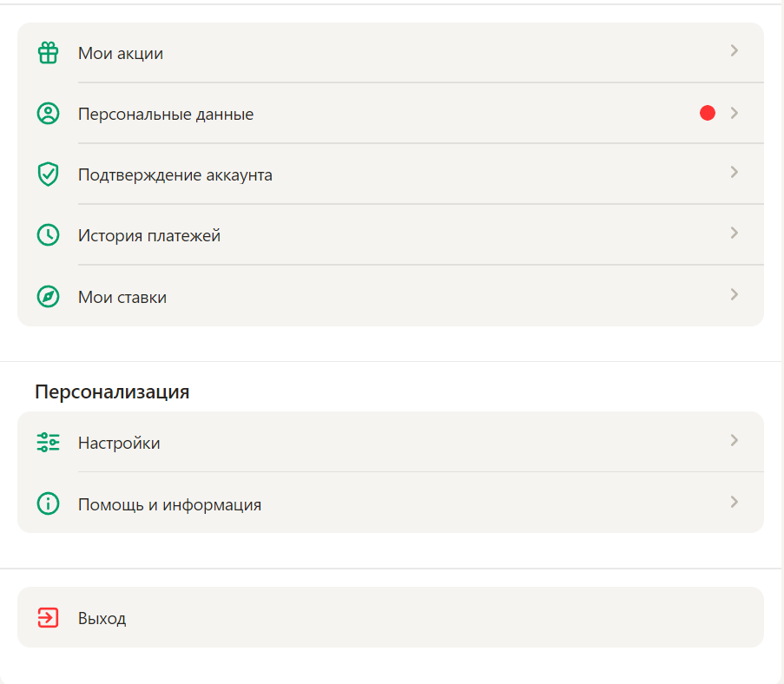
Task: Open the Мои акции menu item
Action: [391, 52]
